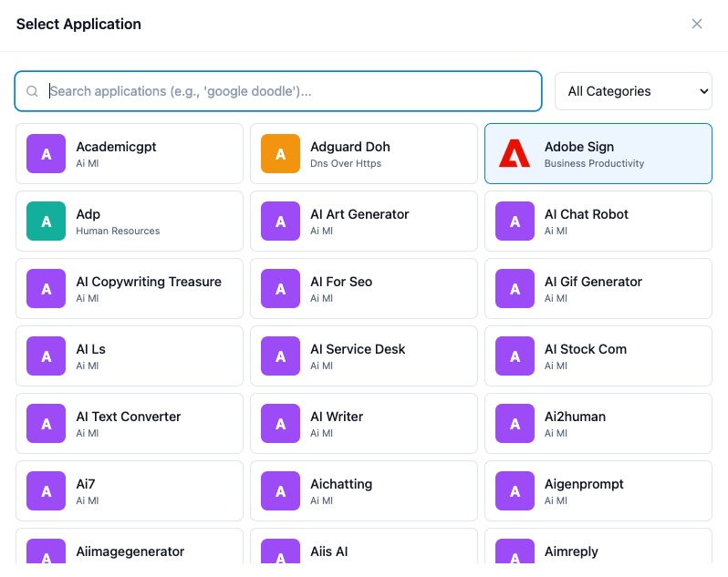Click the AI Ls icon
The height and width of the screenshot is (577, 728).
pos(46,355)
